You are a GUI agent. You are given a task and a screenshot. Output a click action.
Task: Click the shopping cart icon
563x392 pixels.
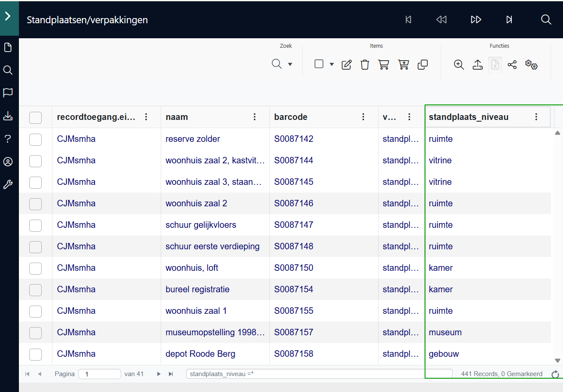[x=383, y=64]
